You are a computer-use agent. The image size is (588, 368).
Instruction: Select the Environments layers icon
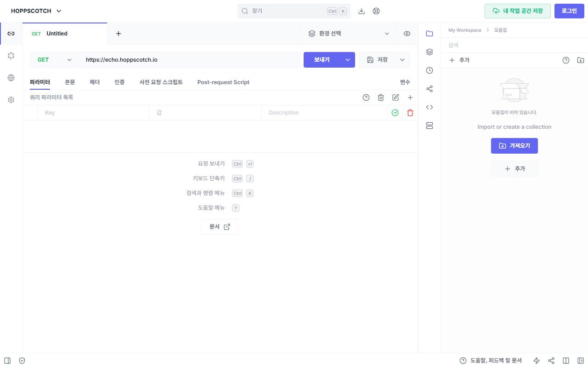pyautogui.click(x=429, y=52)
